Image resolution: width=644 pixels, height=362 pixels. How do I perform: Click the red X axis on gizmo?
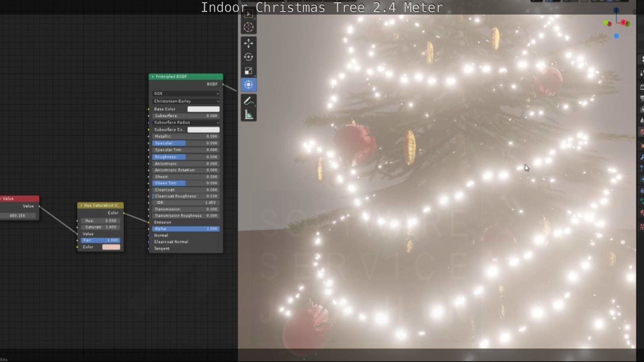tap(623, 22)
